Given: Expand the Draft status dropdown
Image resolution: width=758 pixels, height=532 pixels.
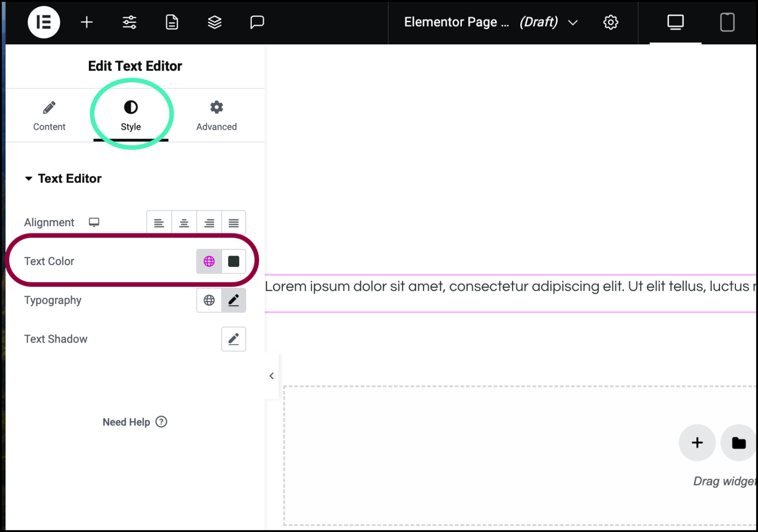Looking at the screenshot, I should click(x=573, y=22).
